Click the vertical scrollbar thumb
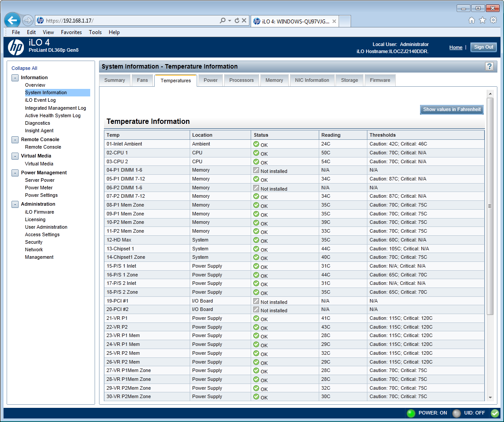The image size is (504, 422). click(x=490, y=206)
